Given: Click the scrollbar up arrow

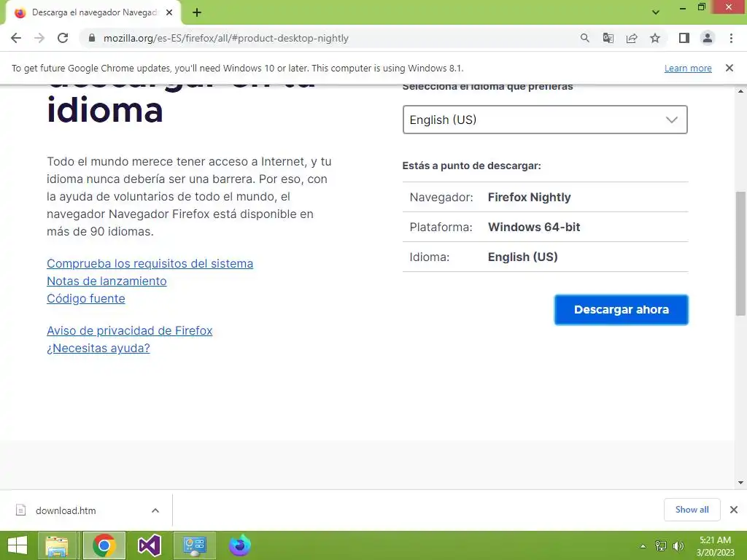Looking at the screenshot, I should point(740,91).
